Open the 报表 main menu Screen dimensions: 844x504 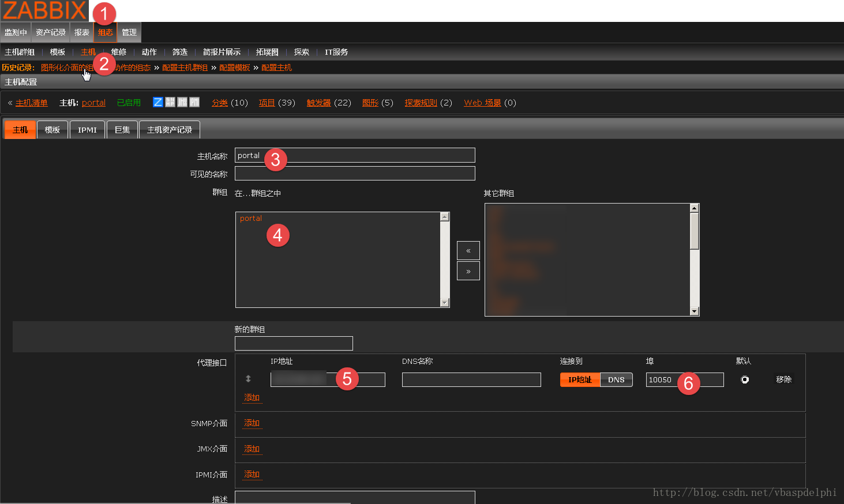tap(82, 32)
